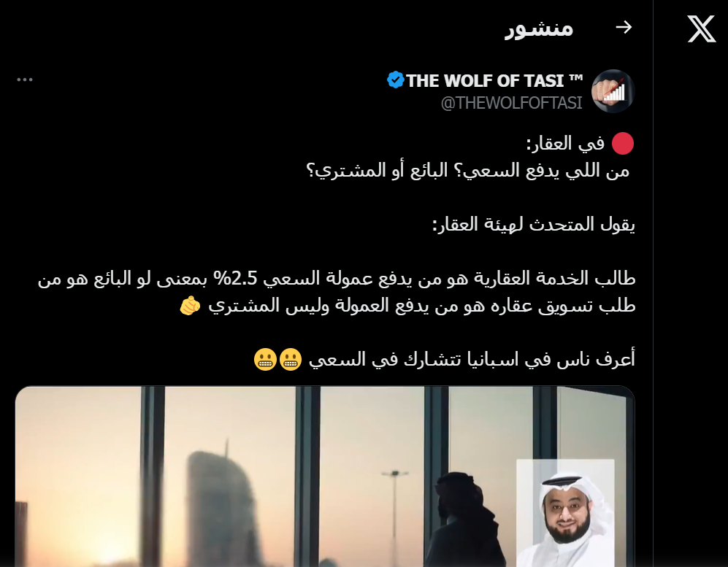Click the question text about السعي
This screenshot has width=728, height=567.
tap(467, 171)
